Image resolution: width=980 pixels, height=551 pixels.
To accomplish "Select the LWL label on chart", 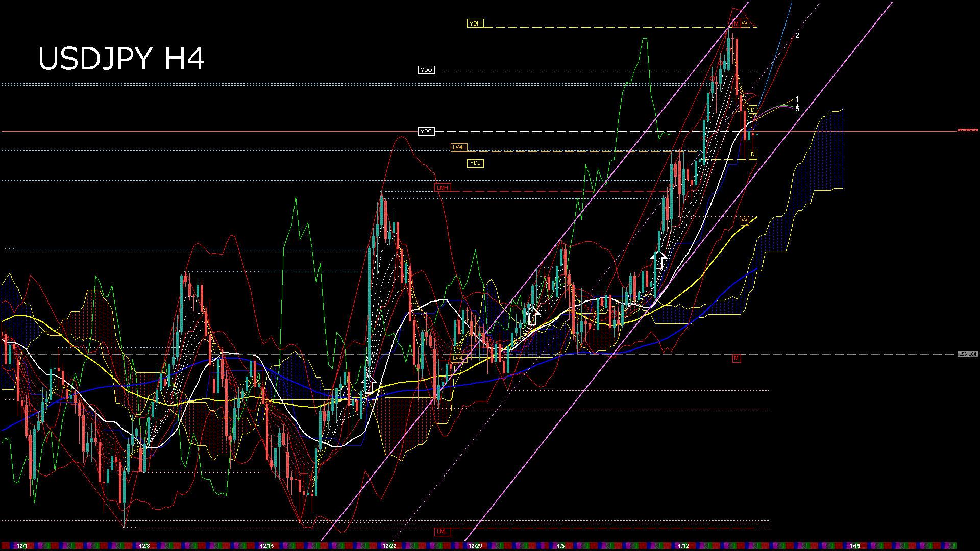I will (458, 358).
